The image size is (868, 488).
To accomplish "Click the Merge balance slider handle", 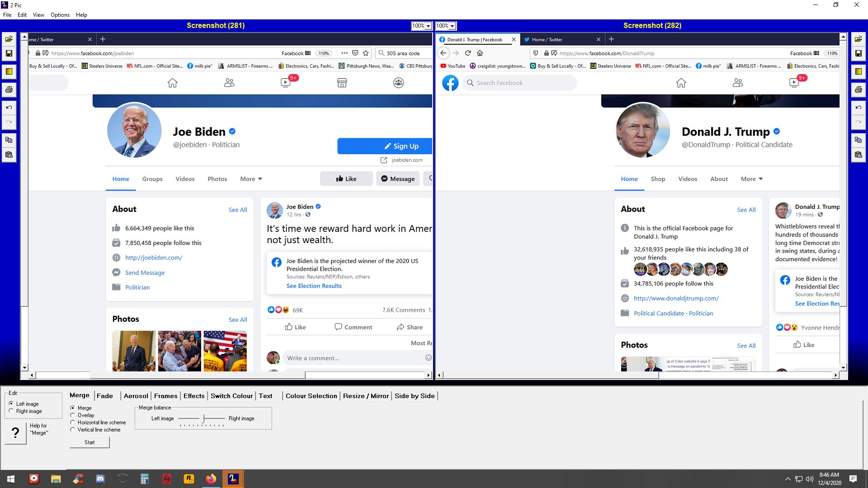I will point(203,419).
